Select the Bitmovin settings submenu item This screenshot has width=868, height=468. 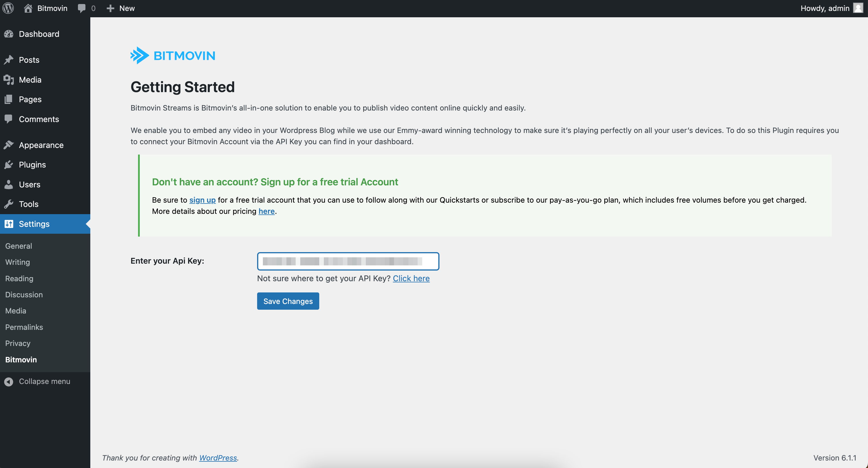point(21,359)
